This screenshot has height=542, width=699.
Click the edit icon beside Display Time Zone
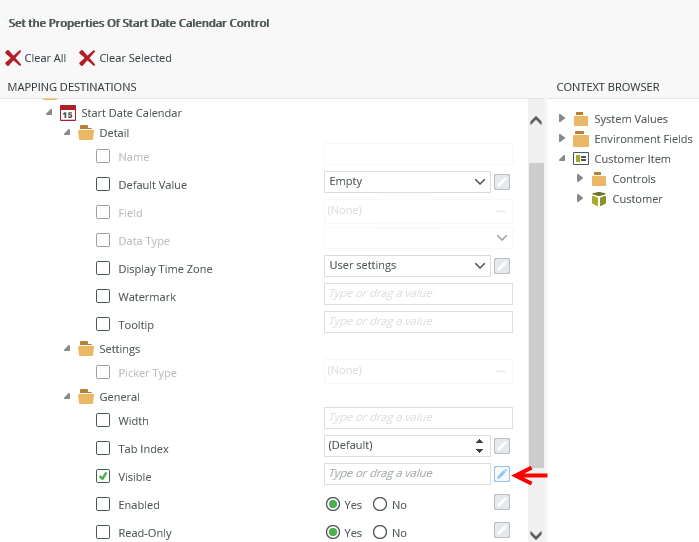pos(502,266)
